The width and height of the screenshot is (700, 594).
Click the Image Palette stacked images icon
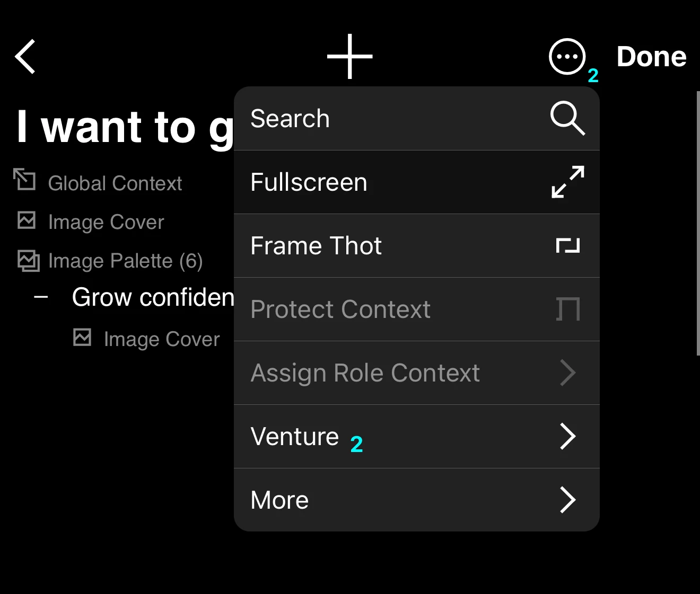tap(28, 260)
